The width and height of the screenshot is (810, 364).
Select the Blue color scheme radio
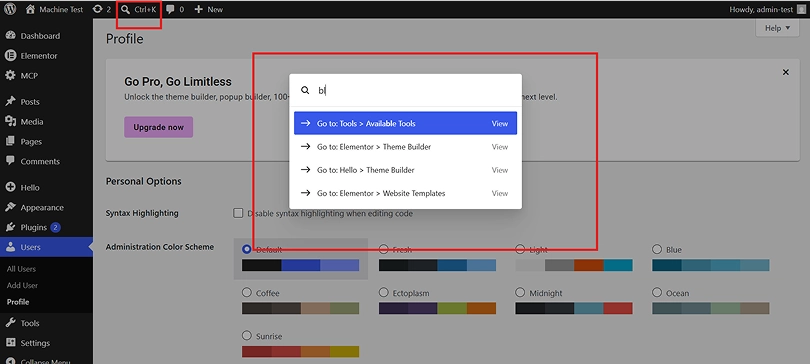click(x=657, y=249)
